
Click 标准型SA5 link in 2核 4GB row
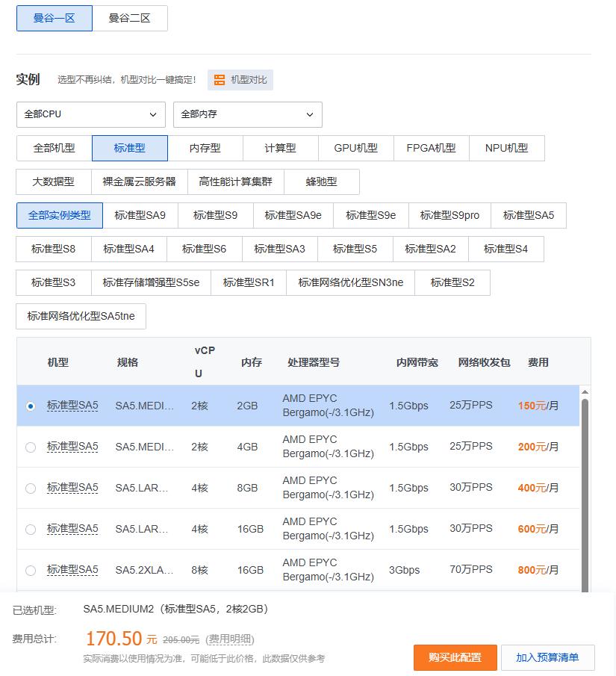point(72,446)
